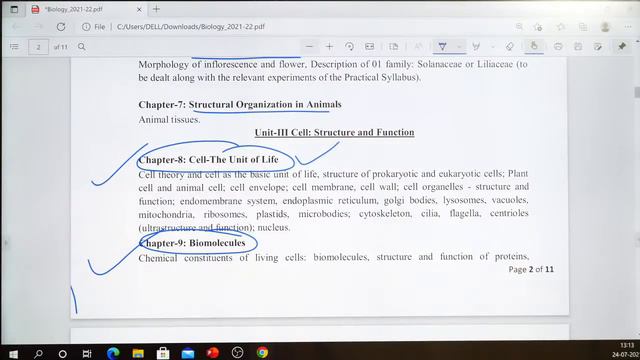The height and width of the screenshot is (360, 640).
Task: Open Windows taskbar search
Action: tap(38, 353)
